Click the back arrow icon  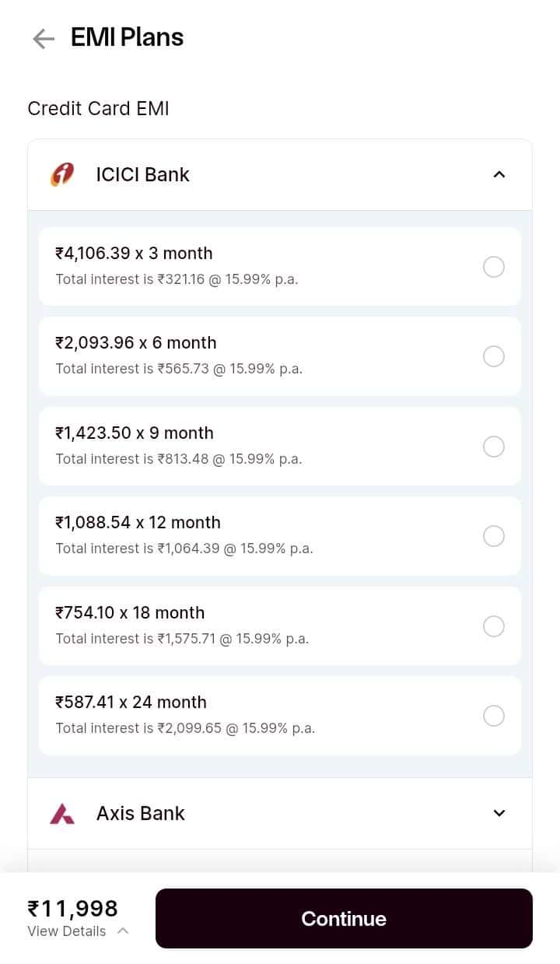(44, 39)
